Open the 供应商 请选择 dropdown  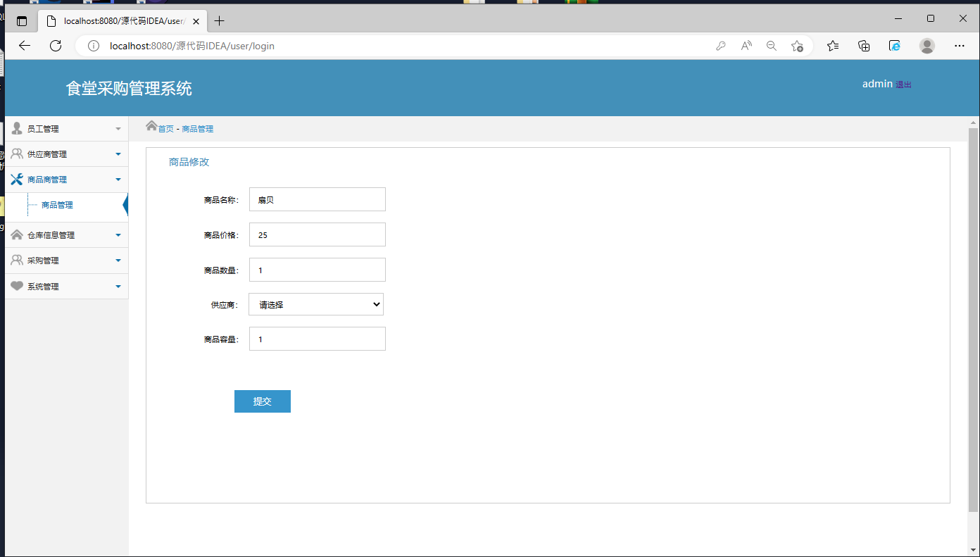[x=316, y=304]
